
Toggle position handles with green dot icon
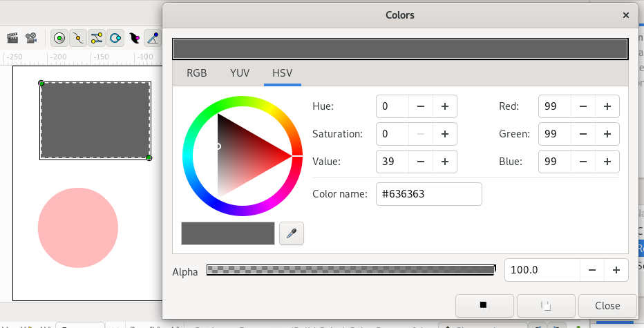[x=59, y=38]
